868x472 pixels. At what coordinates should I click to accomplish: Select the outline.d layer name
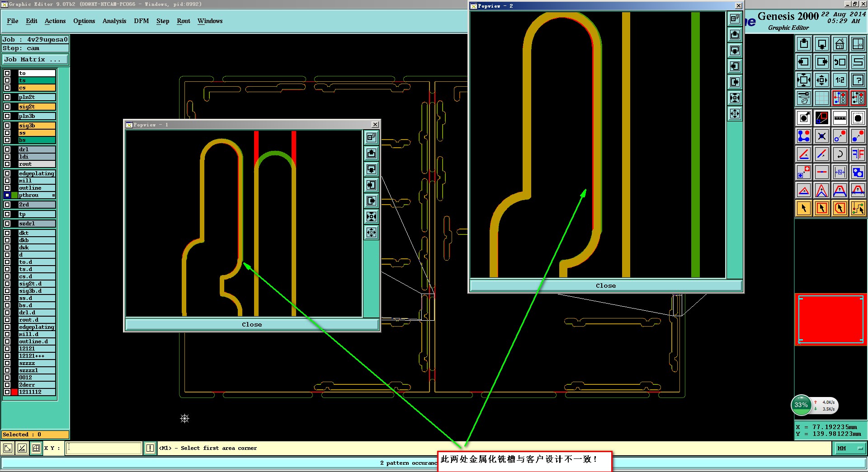coord(37,341)
